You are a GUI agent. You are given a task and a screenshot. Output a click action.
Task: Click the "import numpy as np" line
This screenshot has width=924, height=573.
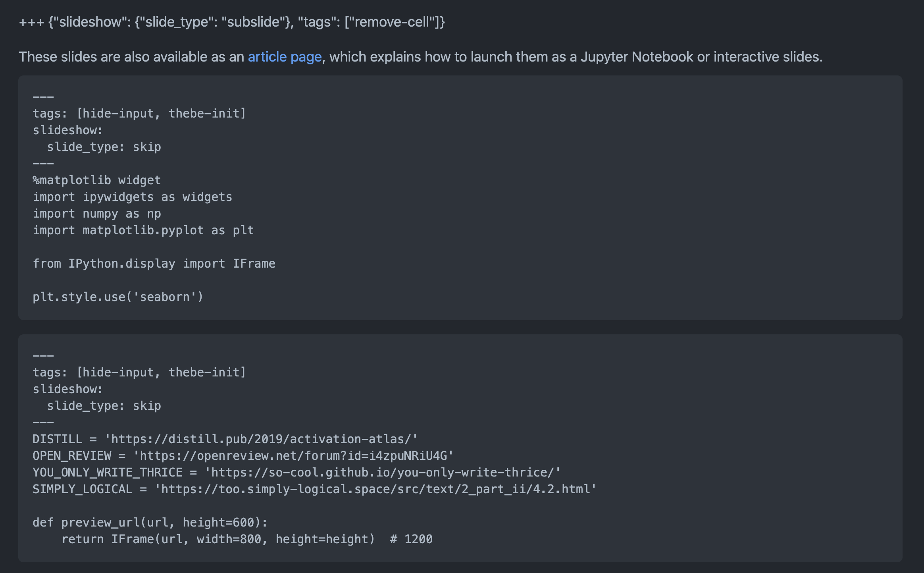[97, 214]
